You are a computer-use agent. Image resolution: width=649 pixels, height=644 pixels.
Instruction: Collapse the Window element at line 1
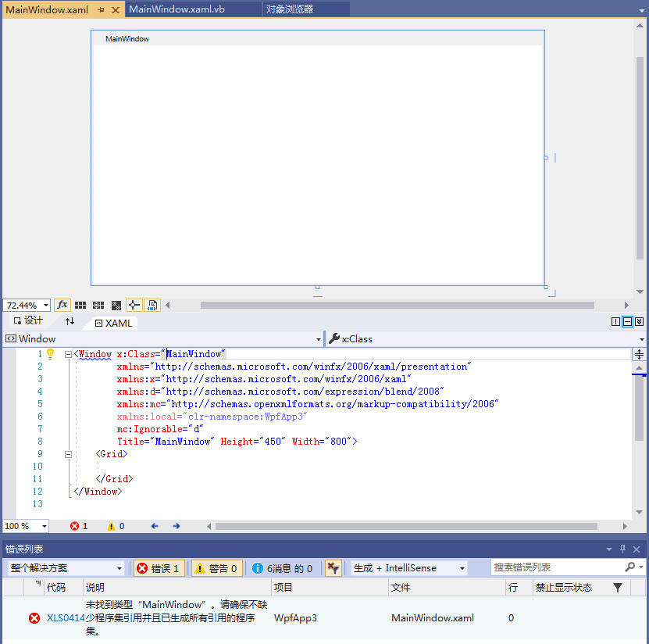[68, 353]
